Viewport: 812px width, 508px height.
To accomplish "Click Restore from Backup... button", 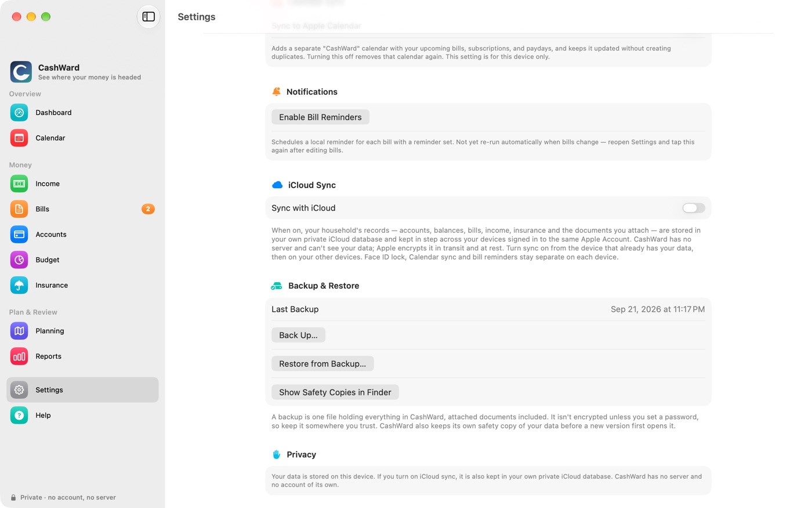I will coord(322,363).
